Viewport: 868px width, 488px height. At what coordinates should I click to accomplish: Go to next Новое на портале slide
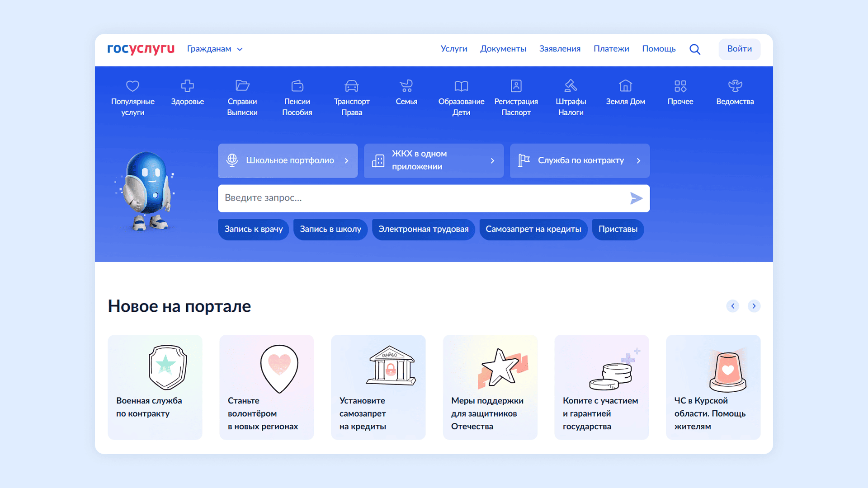[x=754, y=306]
